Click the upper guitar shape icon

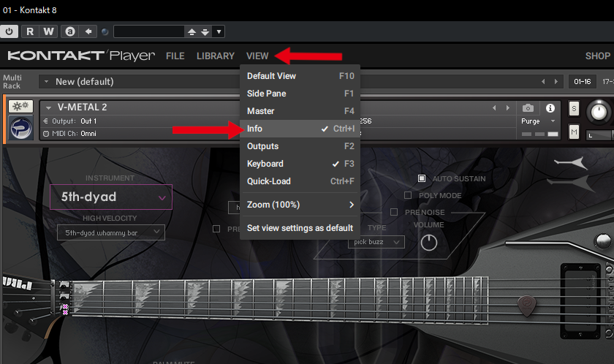[572, 162]
